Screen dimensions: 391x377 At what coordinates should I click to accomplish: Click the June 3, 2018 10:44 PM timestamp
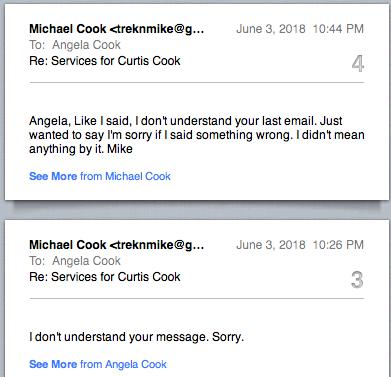tap(300, 29)
